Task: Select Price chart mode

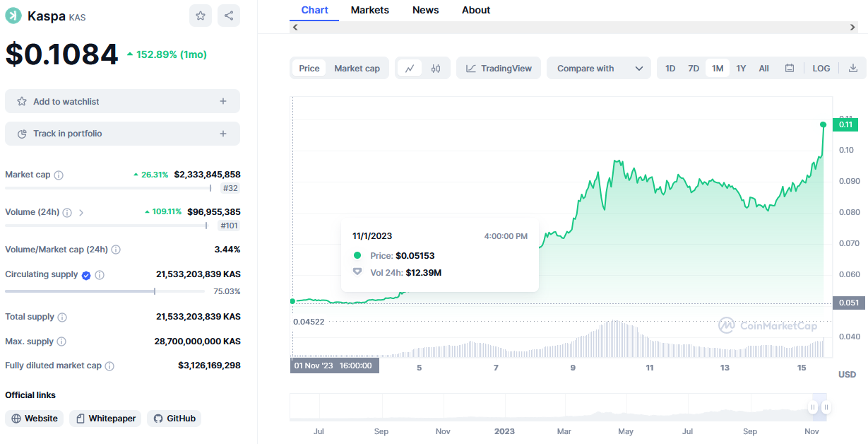Action: point(309,69)
